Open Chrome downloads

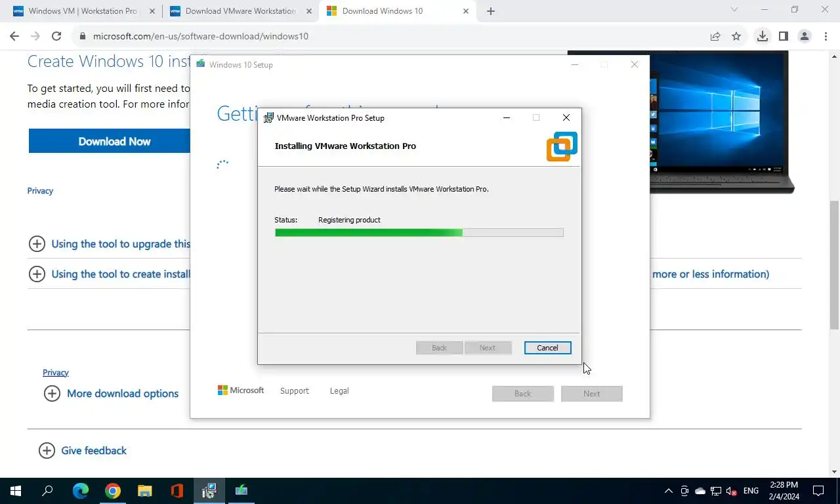coord(762,36)
